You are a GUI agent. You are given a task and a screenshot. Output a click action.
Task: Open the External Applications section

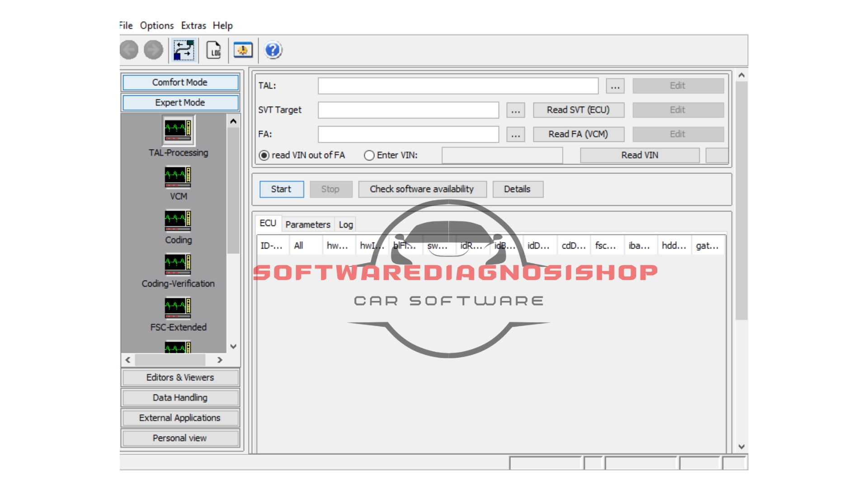pyautogui.click(x=180, y=418)
